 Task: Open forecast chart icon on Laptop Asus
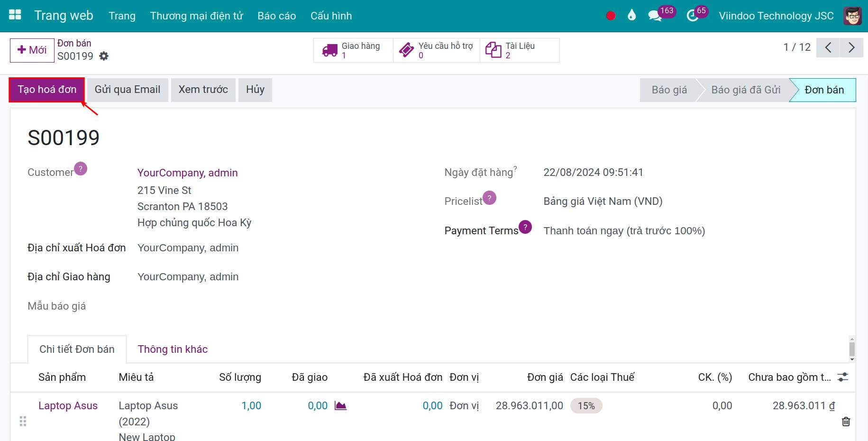(340, 405)
